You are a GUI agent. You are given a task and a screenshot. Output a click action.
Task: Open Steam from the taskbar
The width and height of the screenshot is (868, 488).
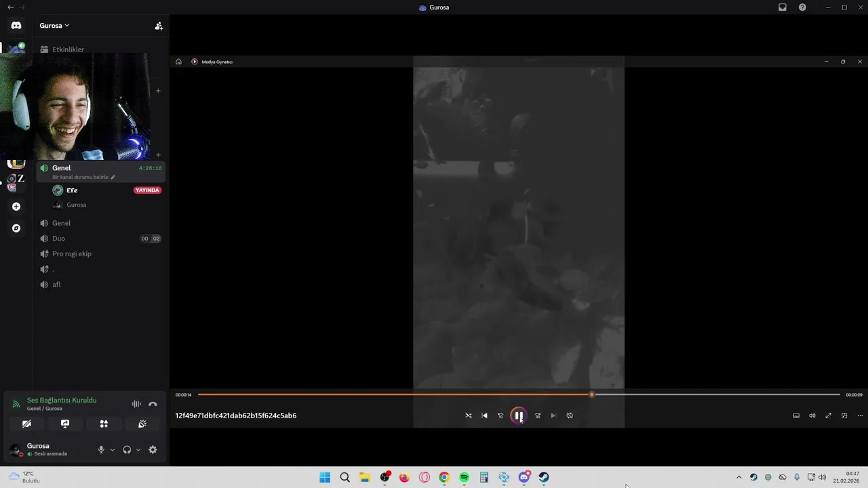[544, 477]
